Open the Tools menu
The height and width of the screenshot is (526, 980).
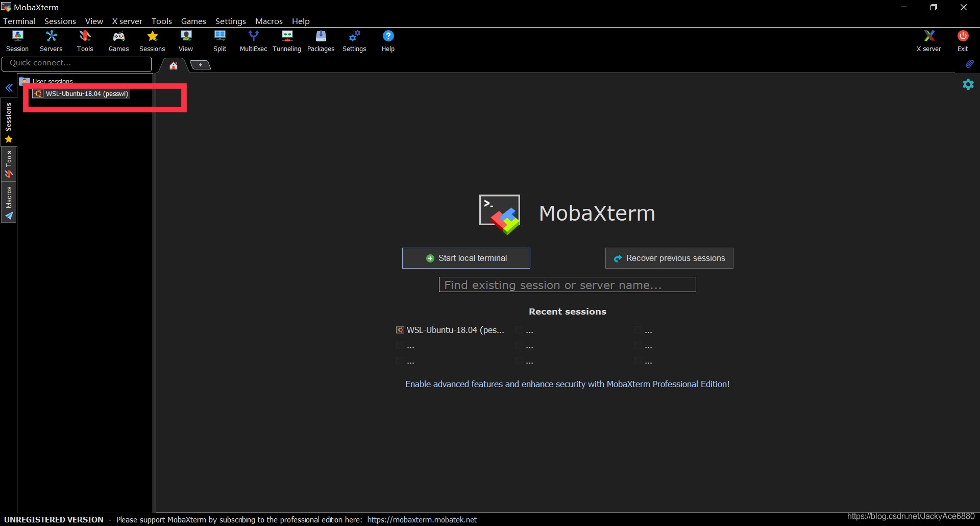point(162,21)
